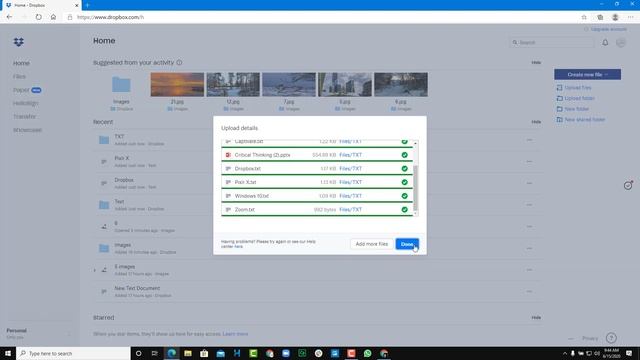Open New Text Document in Recent list
Screen dimensions: 640x360
click(137, 288)
